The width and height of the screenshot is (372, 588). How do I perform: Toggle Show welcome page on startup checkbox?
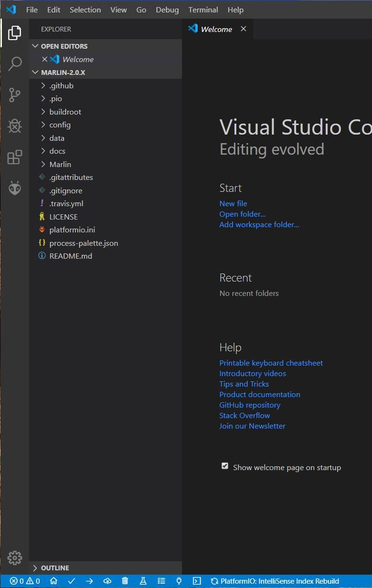tap(224, 466)
